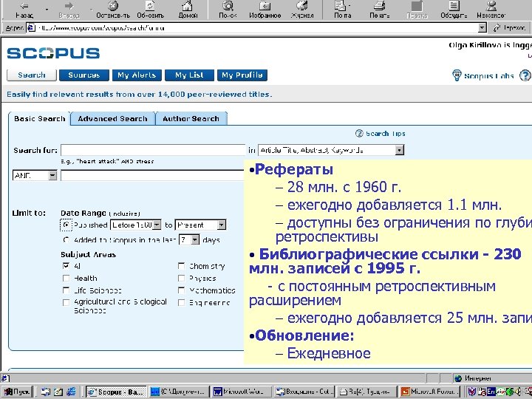Switch to the Basic Search tab
This screenshot has width=532, height=399.
pos(39,119)
